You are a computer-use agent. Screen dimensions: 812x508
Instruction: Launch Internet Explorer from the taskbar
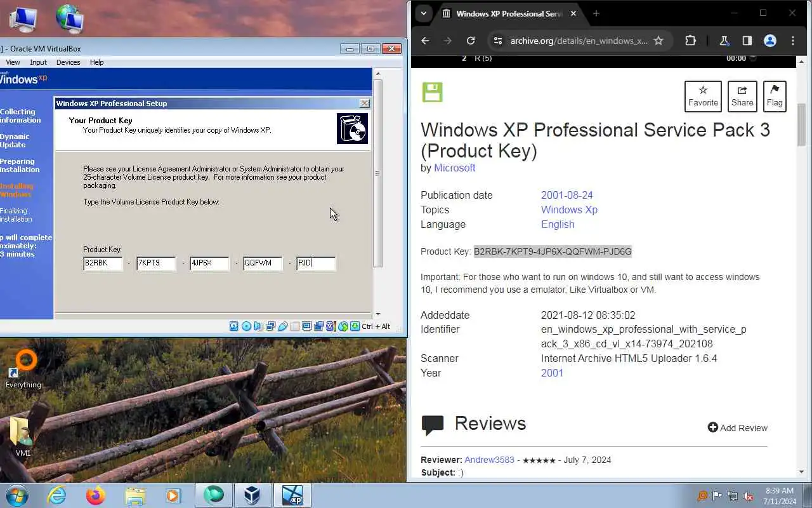click(x=56, y=495)
